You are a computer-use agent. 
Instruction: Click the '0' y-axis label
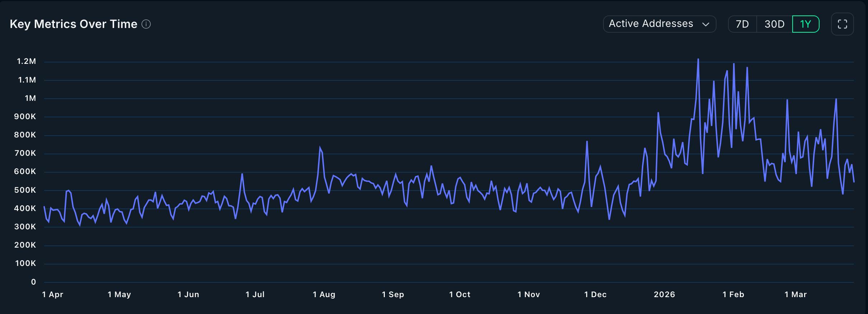pos(33,282)
